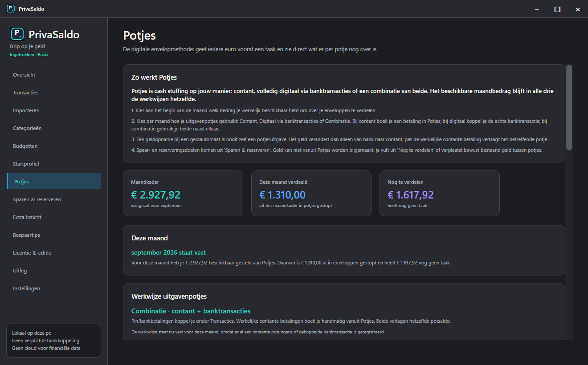Select Categorieën in the navigation
Screen dimensions: 588x365
pos(53,128)
